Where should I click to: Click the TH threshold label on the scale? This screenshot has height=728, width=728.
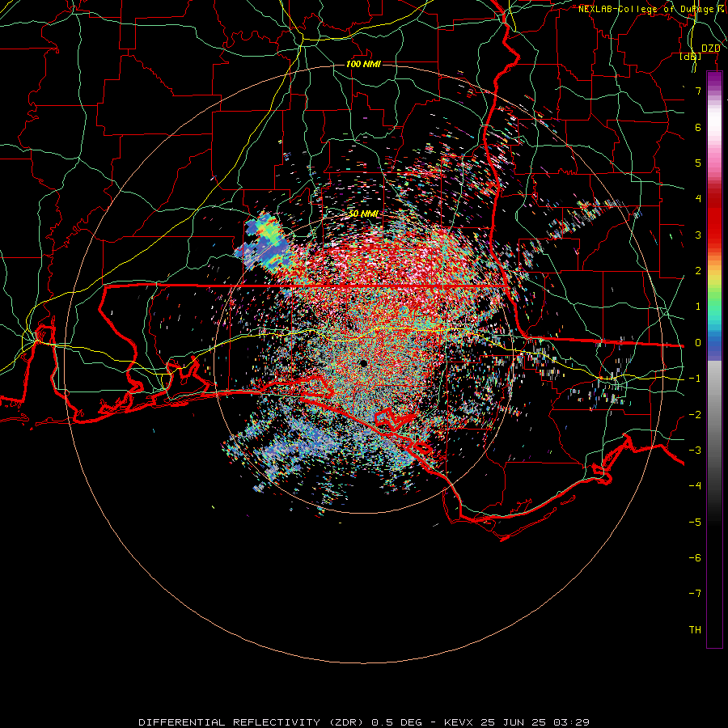[695, 630]
